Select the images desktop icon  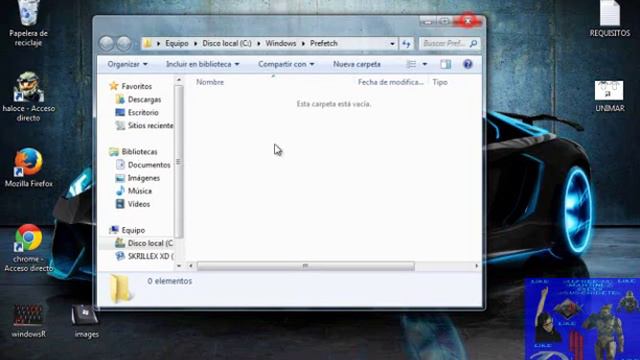tap(86, 321)
